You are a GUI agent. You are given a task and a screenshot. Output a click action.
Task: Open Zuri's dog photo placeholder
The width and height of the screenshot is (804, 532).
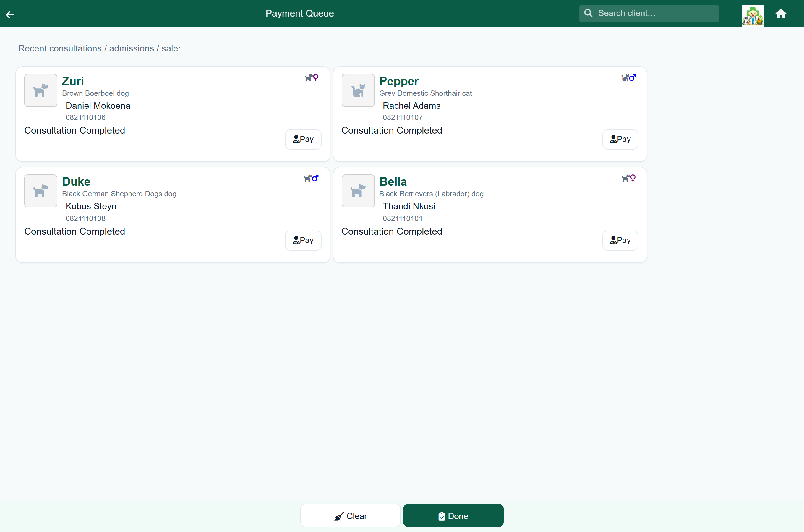point(41,91)
